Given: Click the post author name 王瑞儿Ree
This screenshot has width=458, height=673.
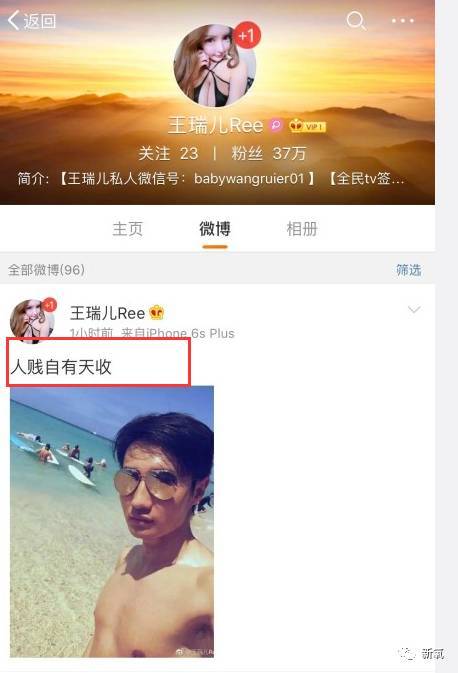Looking at the screenshot, I should click(107, 313).
